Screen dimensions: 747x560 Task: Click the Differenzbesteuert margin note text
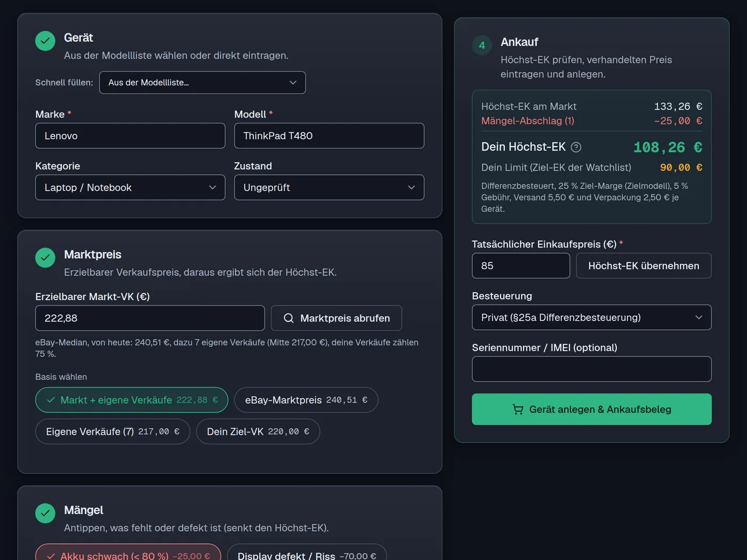click(x=585, y=197)
